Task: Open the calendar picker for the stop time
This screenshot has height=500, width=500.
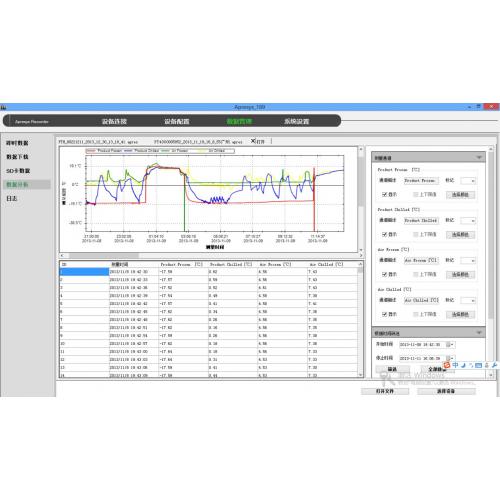Action: click(450, 358)
